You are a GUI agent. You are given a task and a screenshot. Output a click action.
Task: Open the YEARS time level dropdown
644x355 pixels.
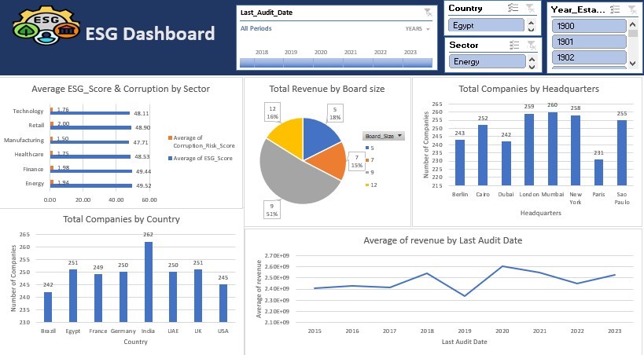[418, 29]
